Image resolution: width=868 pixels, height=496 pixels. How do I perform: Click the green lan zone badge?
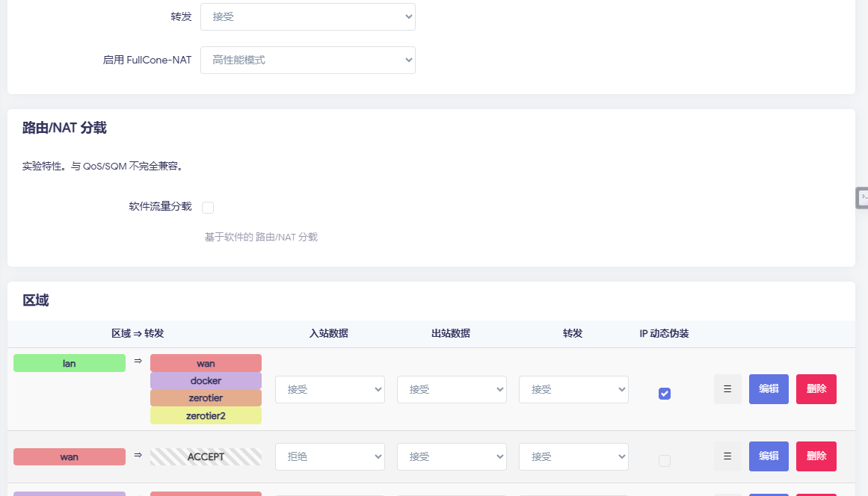70,363
